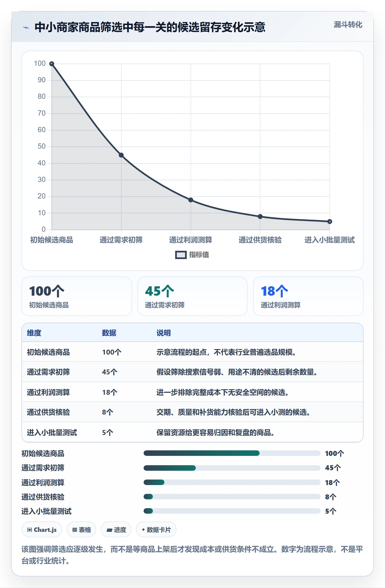Screen dimensions: 385x588
Task: Select the chart point for 进入小批量测试
Action: point(330,222)
